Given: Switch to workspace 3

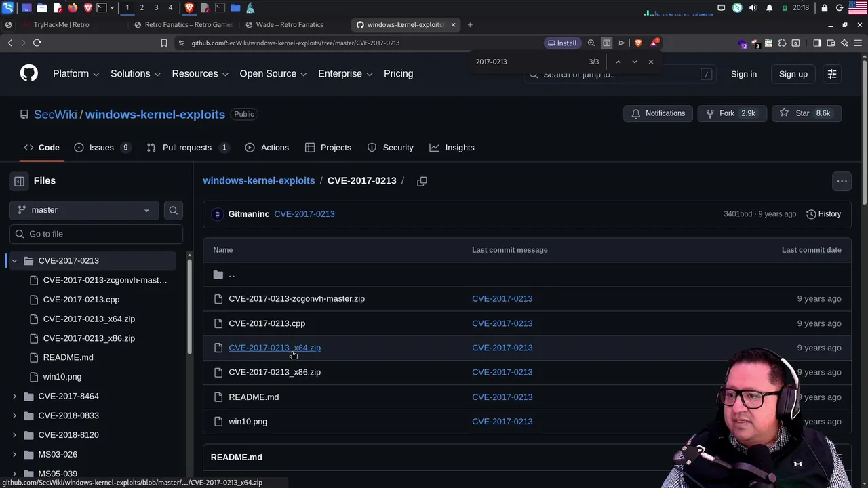Looking at the screenshot, I should click(x=156, y=7).
